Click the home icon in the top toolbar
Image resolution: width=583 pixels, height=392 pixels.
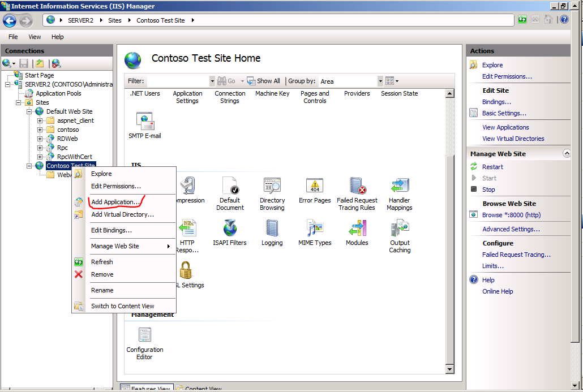pos(548,19)
